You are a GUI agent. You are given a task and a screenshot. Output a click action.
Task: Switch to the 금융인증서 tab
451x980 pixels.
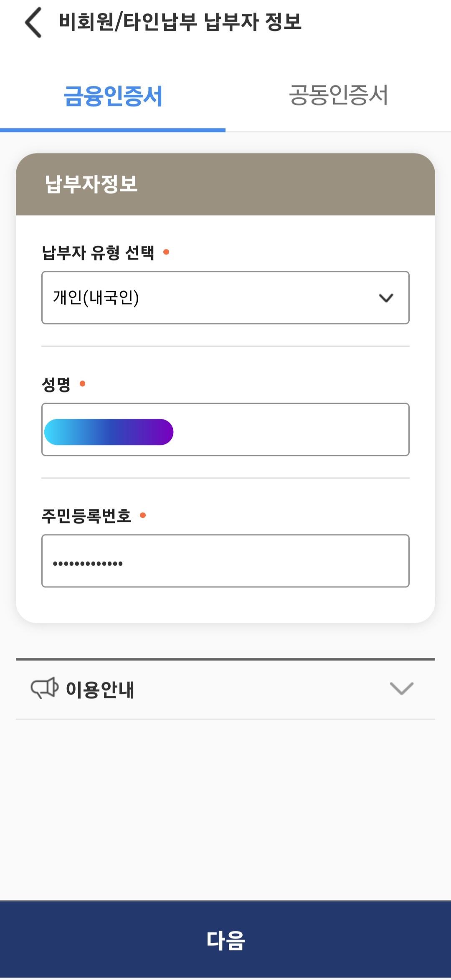(113, 96)
